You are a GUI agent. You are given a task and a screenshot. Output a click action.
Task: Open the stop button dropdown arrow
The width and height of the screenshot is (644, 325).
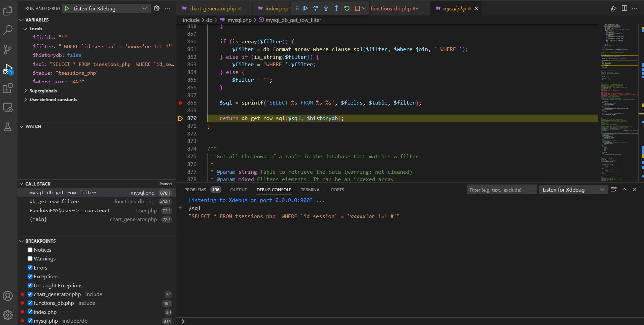[x=364, y=8]
